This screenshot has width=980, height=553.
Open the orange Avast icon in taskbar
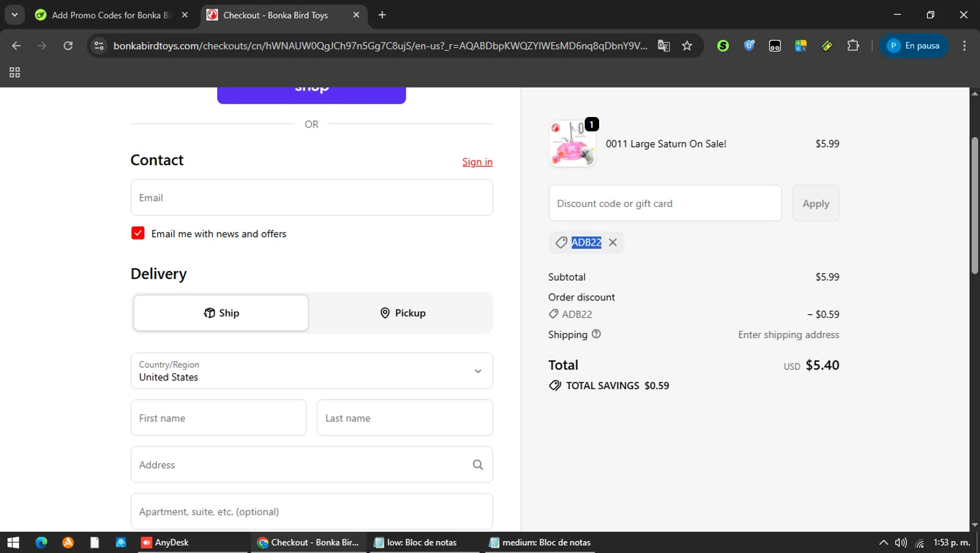(x=68, y=543)
